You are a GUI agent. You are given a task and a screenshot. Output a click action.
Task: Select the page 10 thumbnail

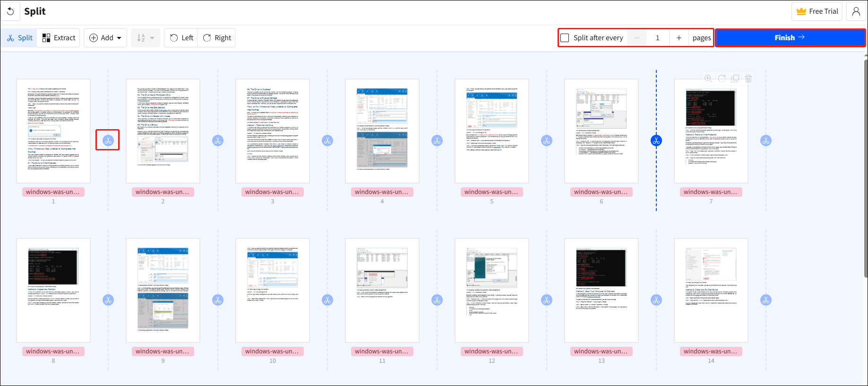(273, 290)
